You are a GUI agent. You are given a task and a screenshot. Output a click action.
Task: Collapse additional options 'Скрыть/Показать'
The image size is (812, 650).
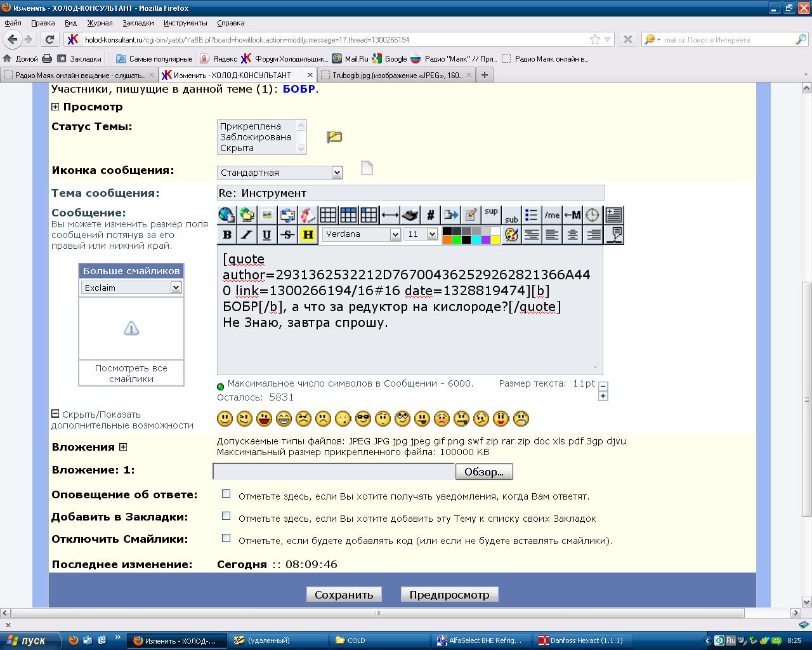coord(55,414)
